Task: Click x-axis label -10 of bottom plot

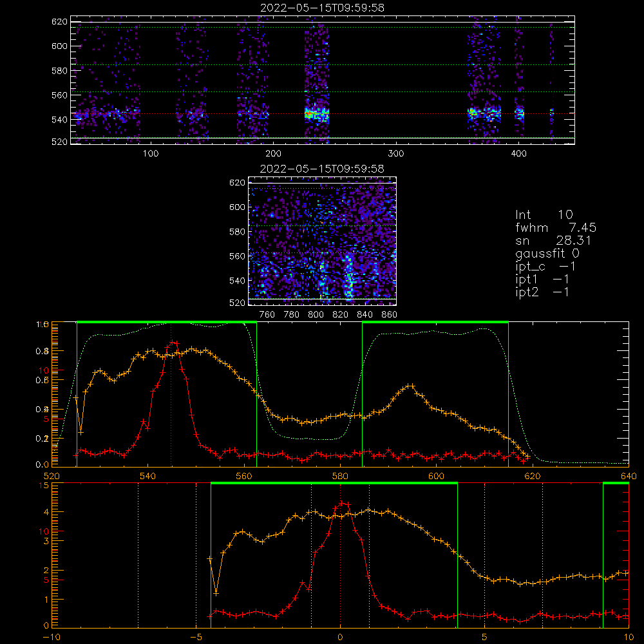Action: coord(52,638)
